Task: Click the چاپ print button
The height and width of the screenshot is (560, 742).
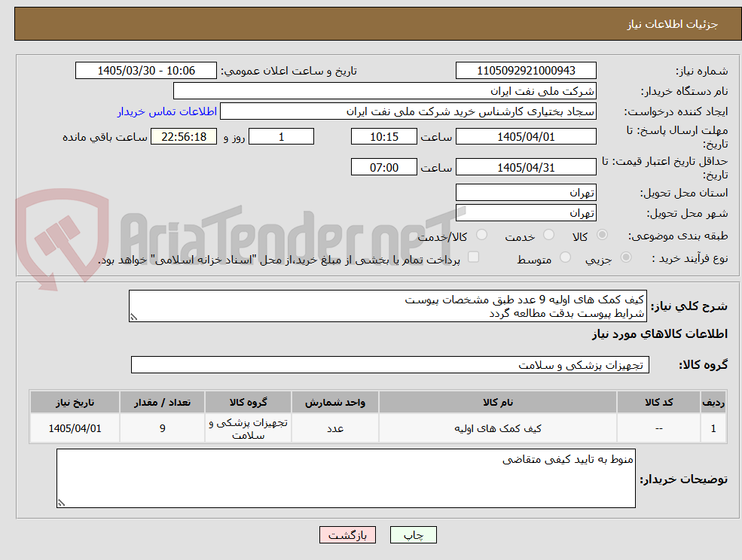Action: point(413,535)
